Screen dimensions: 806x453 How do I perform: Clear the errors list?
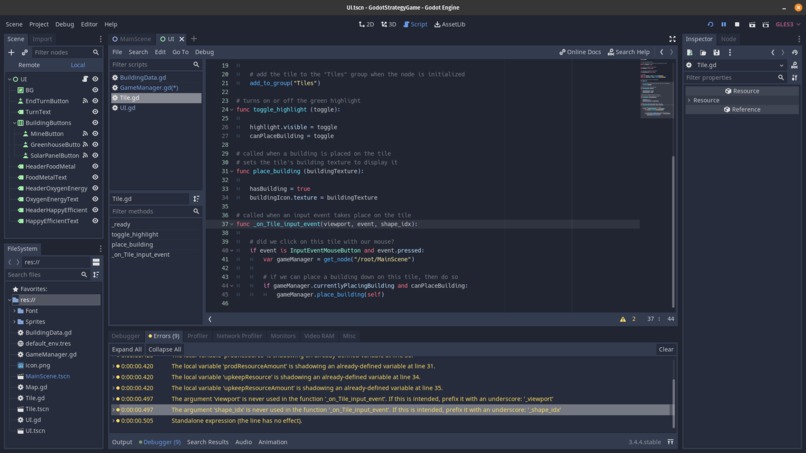tap(666, 350)
